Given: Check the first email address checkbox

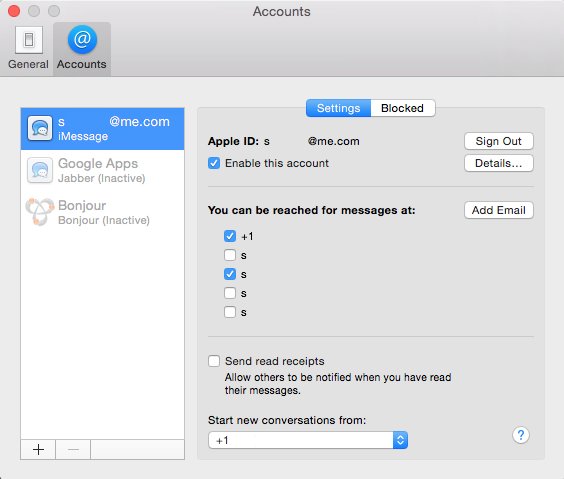Looking at the screenshot, I should (x=230, y=255).
